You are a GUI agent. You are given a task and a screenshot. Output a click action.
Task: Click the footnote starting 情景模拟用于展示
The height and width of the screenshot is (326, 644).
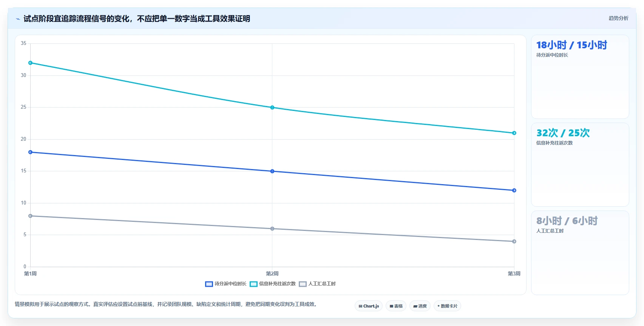pos(167,304)
